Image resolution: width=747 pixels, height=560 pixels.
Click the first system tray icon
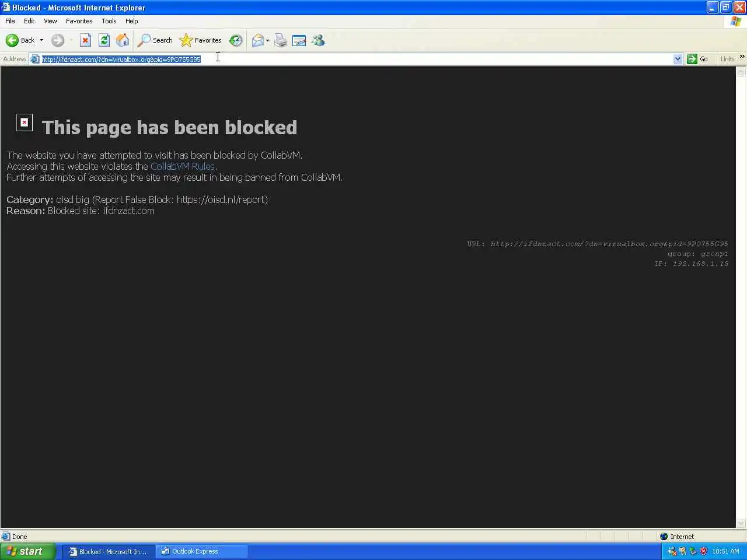tap(672, 551)
